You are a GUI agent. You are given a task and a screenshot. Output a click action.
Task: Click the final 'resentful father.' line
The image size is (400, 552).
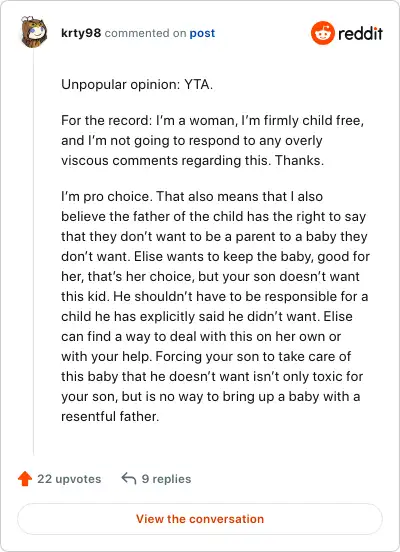(110, 416)
